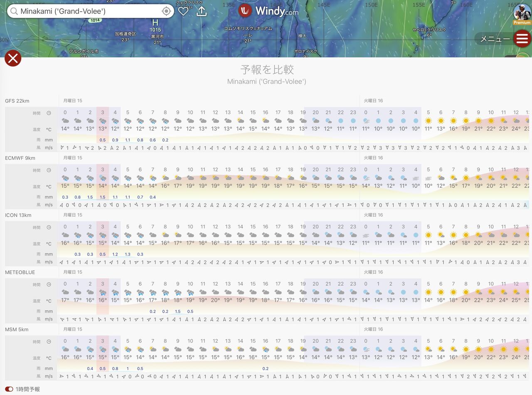The image size is (532, 395).
Task: Open the red hamburger menu icon
Action: click(522, 39)
